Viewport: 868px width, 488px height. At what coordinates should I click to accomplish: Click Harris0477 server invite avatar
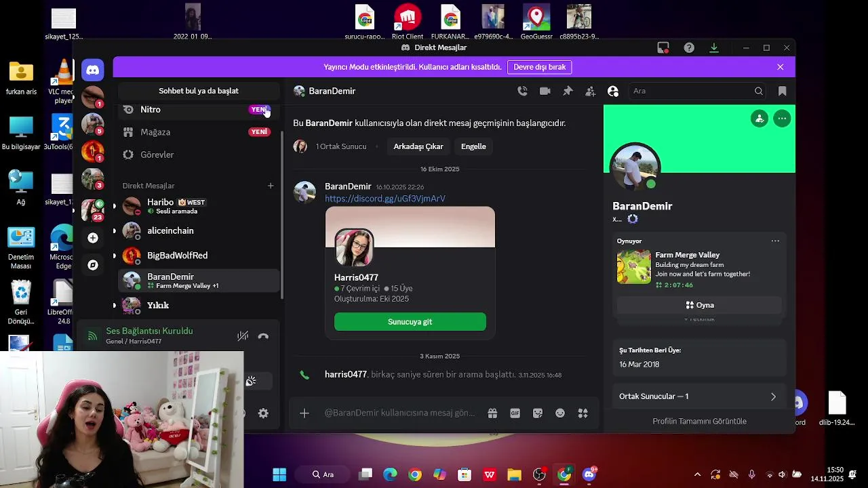pyautogui.click(x=354, y=248)
